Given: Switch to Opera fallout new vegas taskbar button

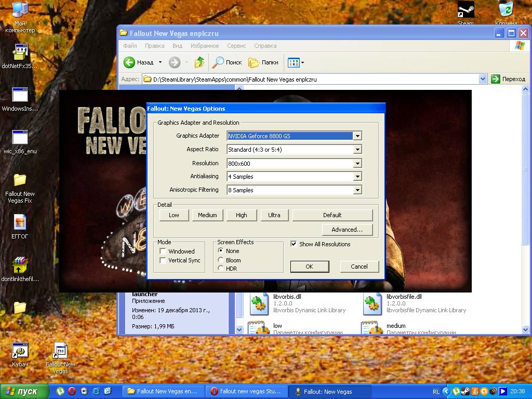Looking at the screenshot, I should [246, 391].
